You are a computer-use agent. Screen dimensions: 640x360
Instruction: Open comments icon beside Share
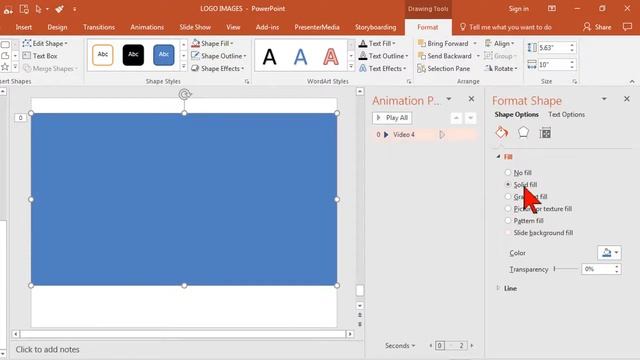[627, 27]
